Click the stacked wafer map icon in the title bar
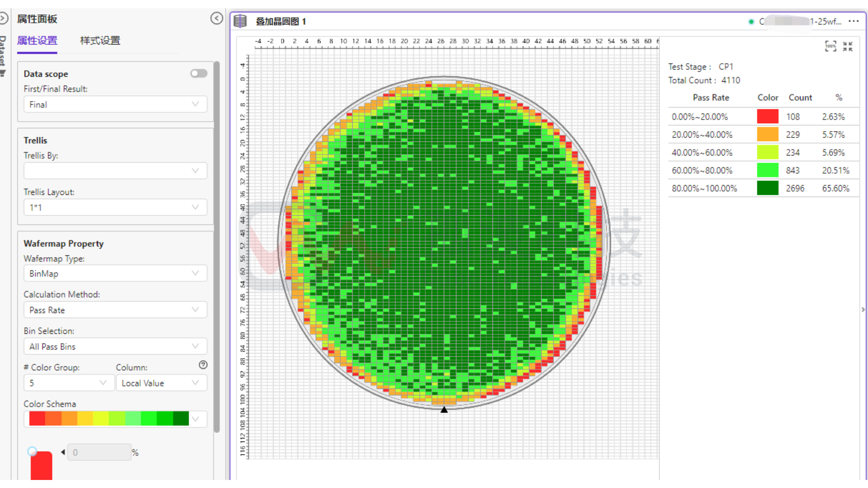868x488 pixels. pyautogui.click(x=240, y=21)
